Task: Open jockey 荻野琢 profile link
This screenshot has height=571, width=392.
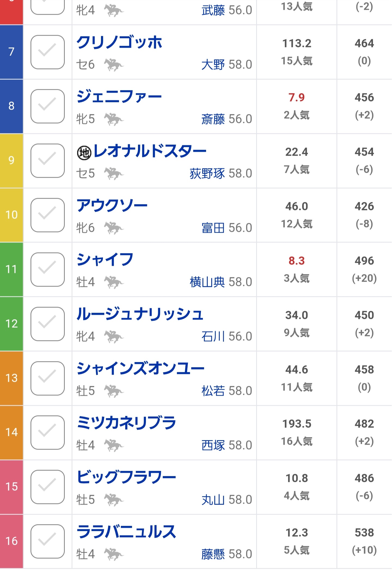Action: click(207, 174)
